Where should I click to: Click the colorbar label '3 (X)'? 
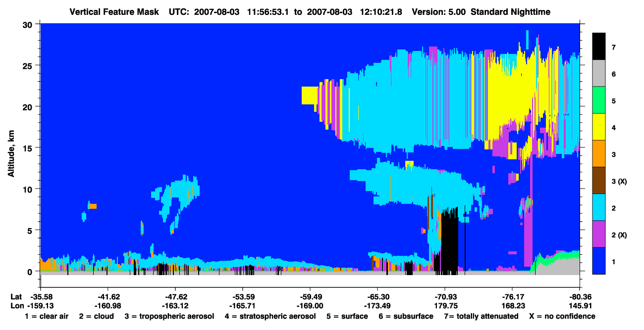point(619,181)
